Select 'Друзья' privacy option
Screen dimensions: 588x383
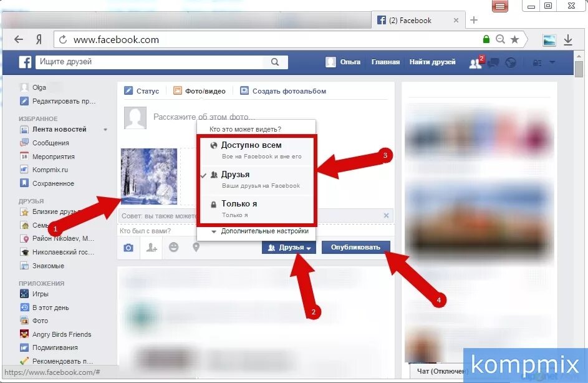tap(257, 180)
